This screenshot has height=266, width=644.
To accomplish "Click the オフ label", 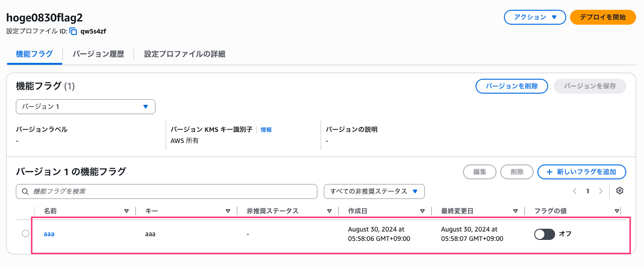I will [x=565, y=234].
